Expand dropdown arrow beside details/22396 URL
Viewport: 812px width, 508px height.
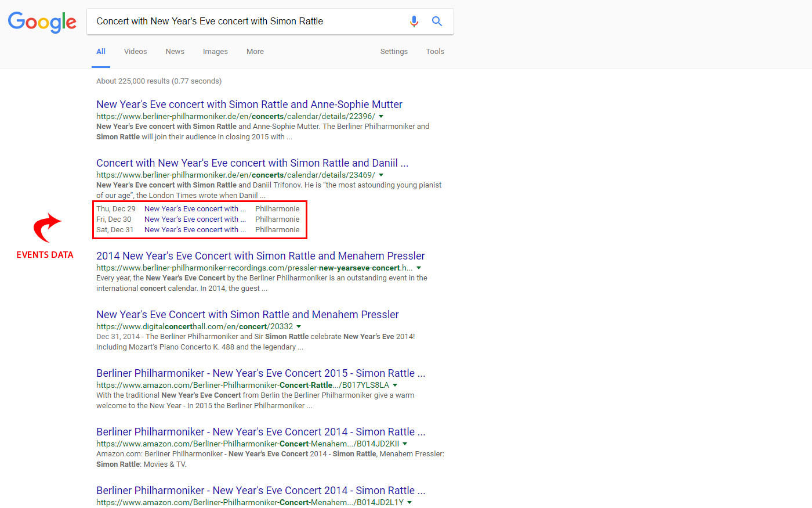coord(381,117)
